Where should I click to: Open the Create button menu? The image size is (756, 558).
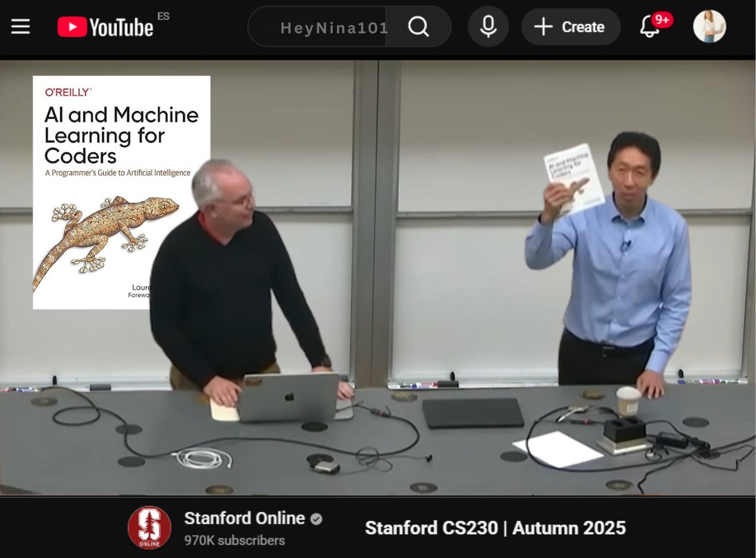[571, 27]
